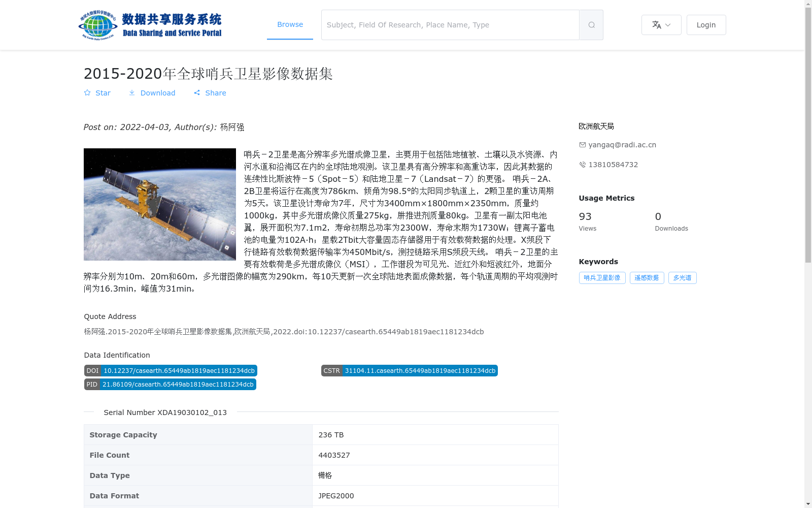Click the 4403527 file count value
This screenshot has height=508, width=812.
coord(334,455)
